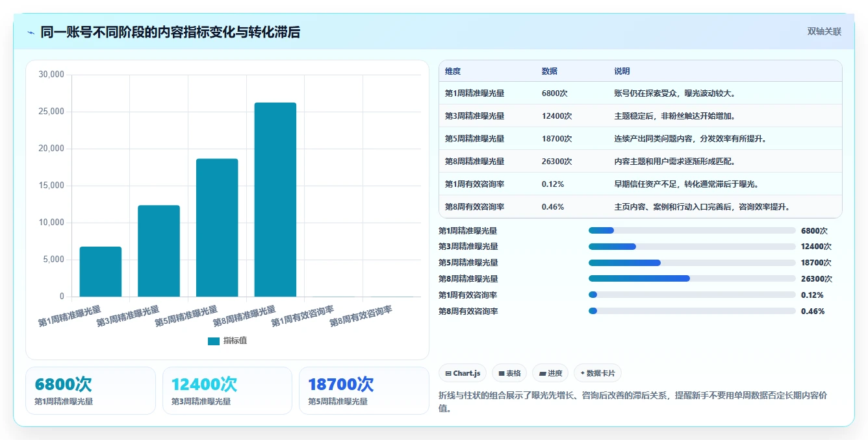Click the 第8周精准曝光量 chart bar
The height and width of the screenshot is (440, 868).
point(275,200)
